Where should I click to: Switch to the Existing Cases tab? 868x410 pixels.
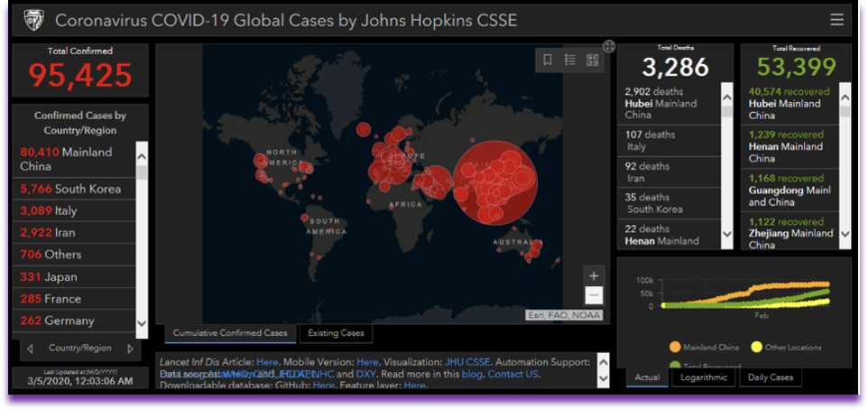(x=336, y=333)
